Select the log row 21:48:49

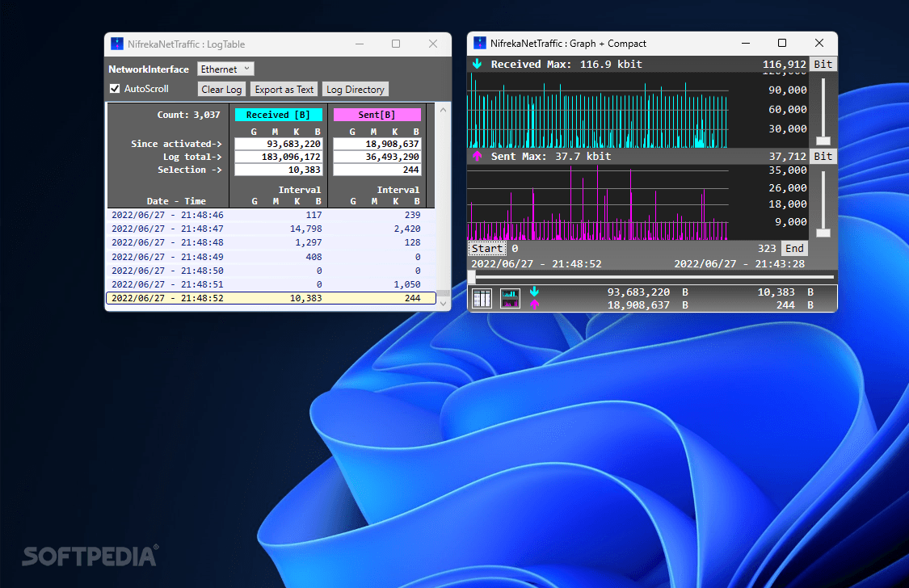pyautogui.click(x=271, y=257)
